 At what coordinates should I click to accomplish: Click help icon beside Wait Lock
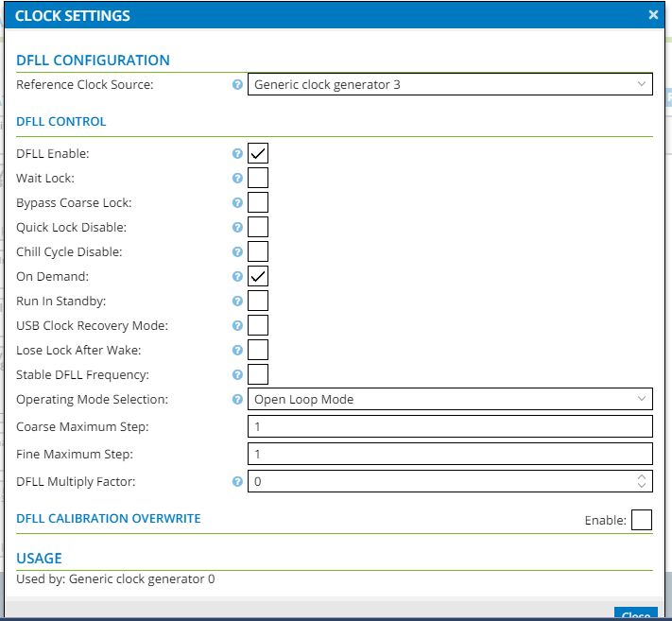tap(237, 178)
